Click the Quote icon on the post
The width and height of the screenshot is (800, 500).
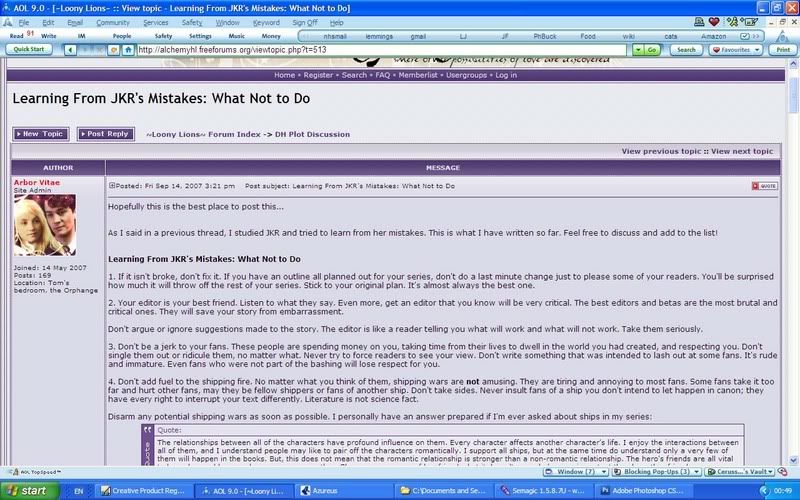(764, 186)
